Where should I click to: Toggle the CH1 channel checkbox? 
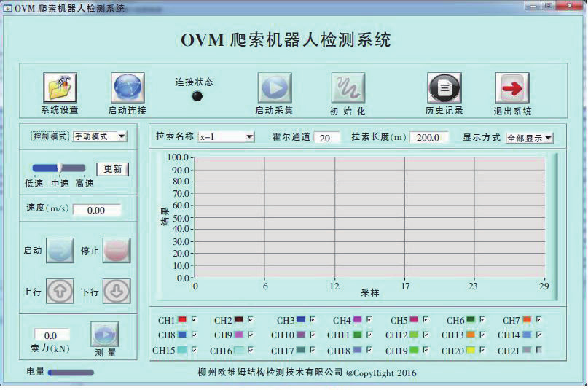(195, 319)
